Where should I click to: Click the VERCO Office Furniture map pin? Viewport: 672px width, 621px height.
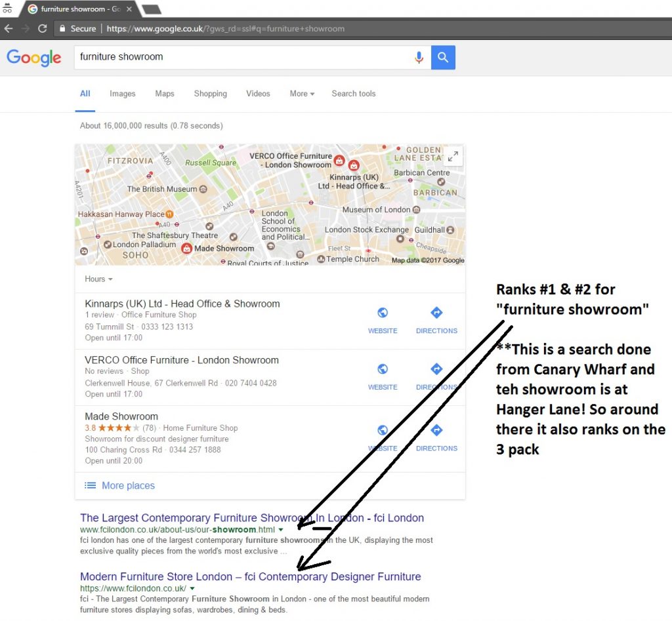(339, 161)
